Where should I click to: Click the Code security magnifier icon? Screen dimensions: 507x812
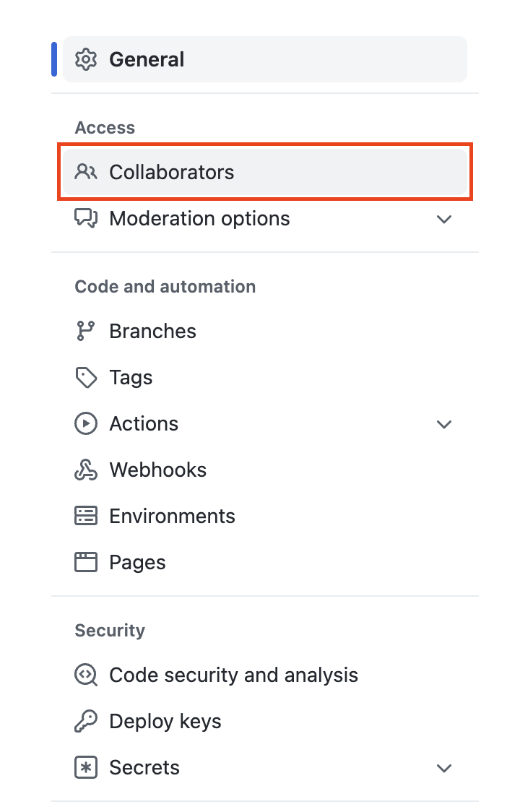(x=85, y=675)
